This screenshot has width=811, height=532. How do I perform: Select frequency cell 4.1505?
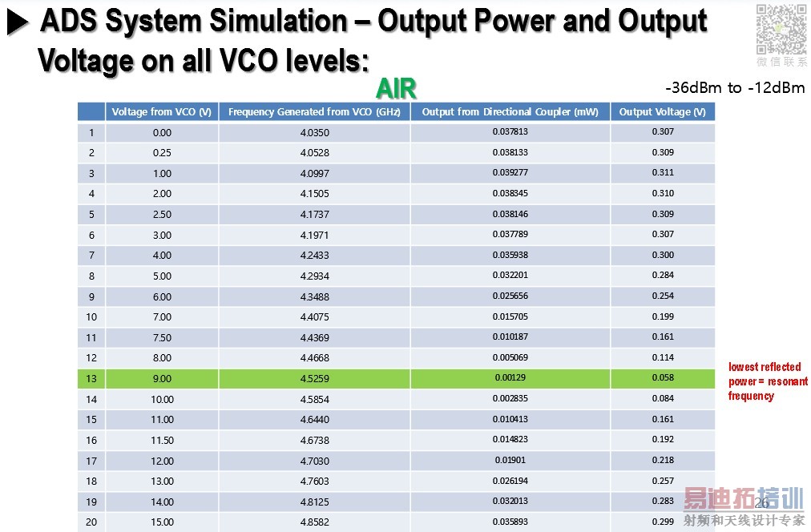pos(314,194)
